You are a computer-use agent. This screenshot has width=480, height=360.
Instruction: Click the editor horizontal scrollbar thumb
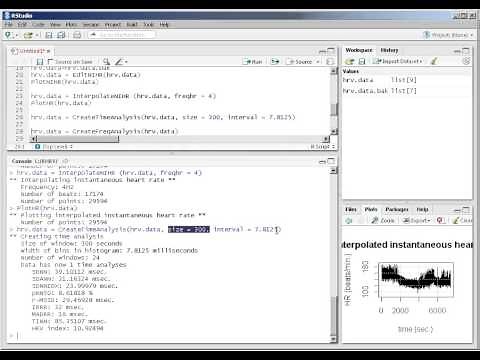click(77, 139)
